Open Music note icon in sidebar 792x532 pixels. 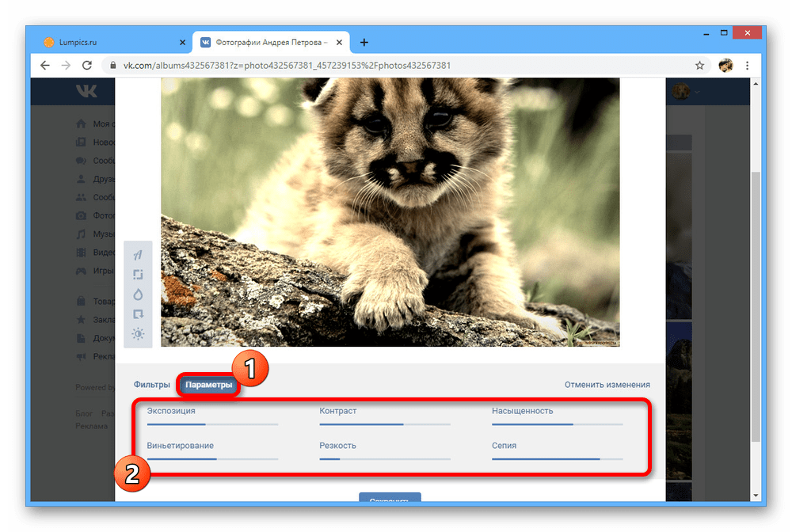(x=81, y=234)
